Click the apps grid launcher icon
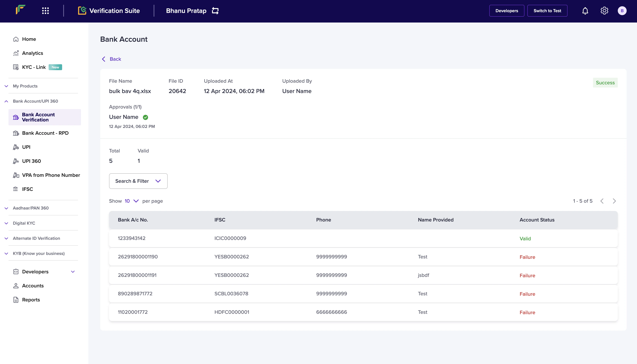Image resolution: width=637 pixels, height=364 pixels. click(x=45, y=11)
